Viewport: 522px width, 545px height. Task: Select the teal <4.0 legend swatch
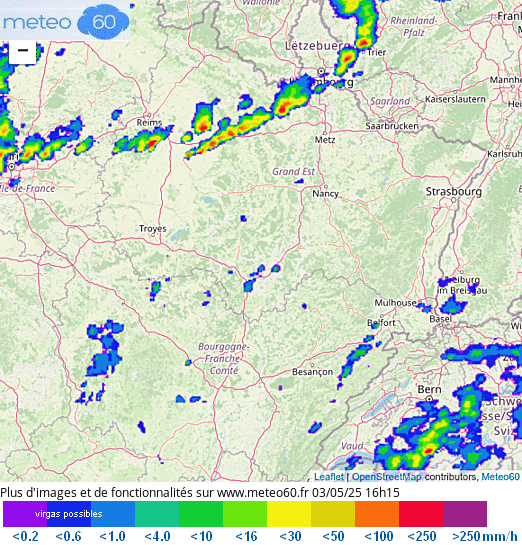click(157, 514)
